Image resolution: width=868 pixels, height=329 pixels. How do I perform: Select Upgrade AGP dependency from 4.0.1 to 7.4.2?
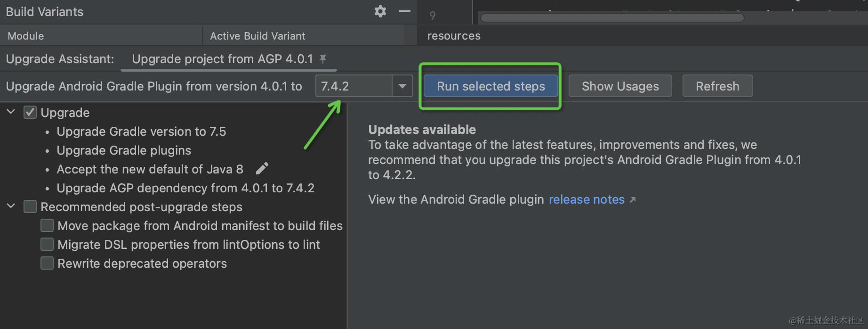click(185, 188)
